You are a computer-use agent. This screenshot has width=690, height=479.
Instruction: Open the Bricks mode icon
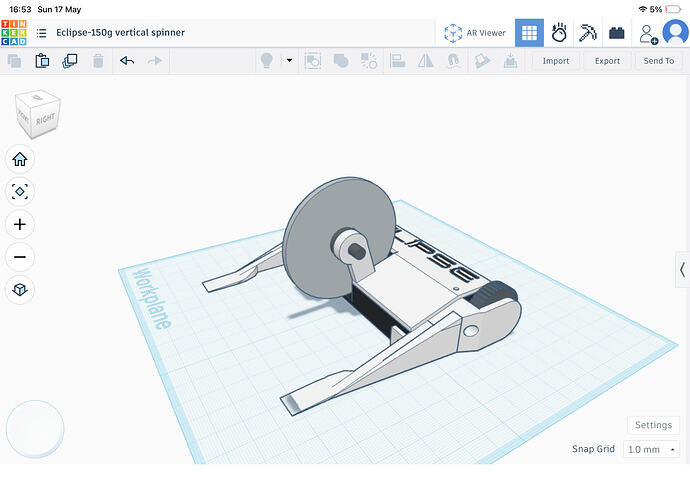tap(617, 33)
